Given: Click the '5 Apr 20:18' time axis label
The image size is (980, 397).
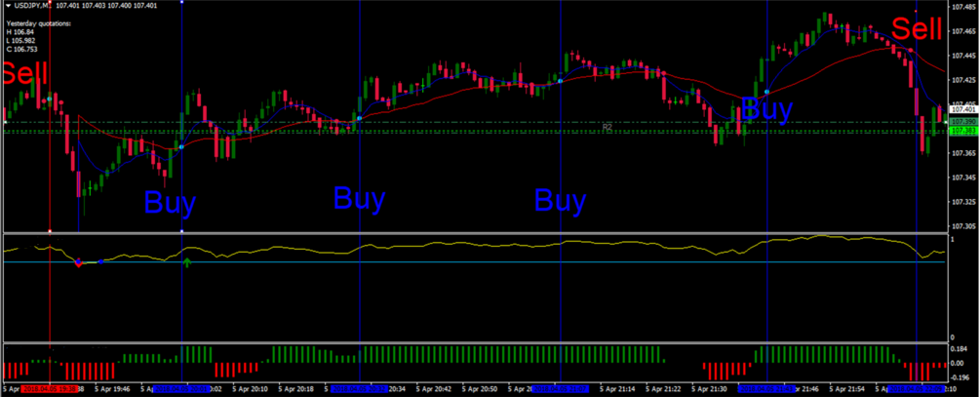Looking at the screenshot, I should 295,388.
